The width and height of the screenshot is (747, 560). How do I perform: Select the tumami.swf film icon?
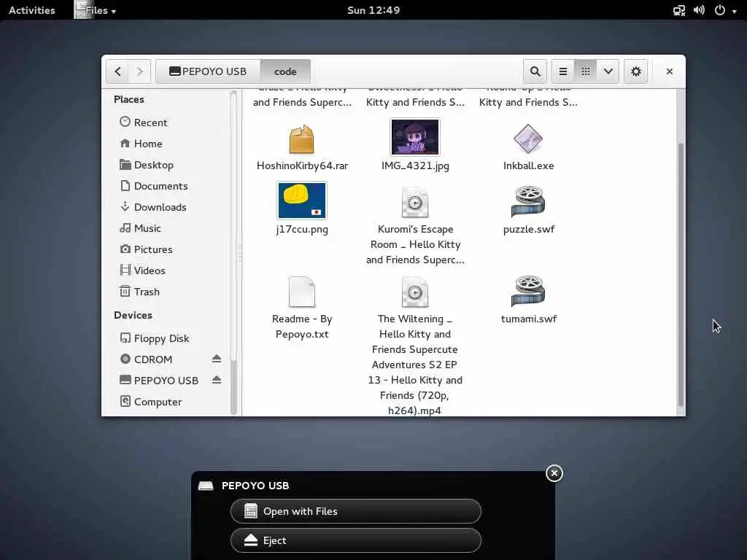pyautogui.click(x=528, y=291)
